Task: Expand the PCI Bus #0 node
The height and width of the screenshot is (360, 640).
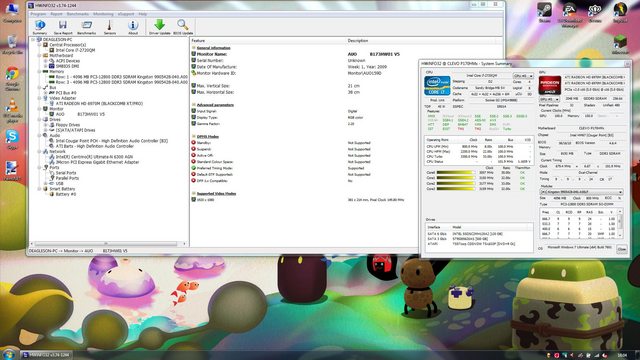Action: tap(46, 93)
